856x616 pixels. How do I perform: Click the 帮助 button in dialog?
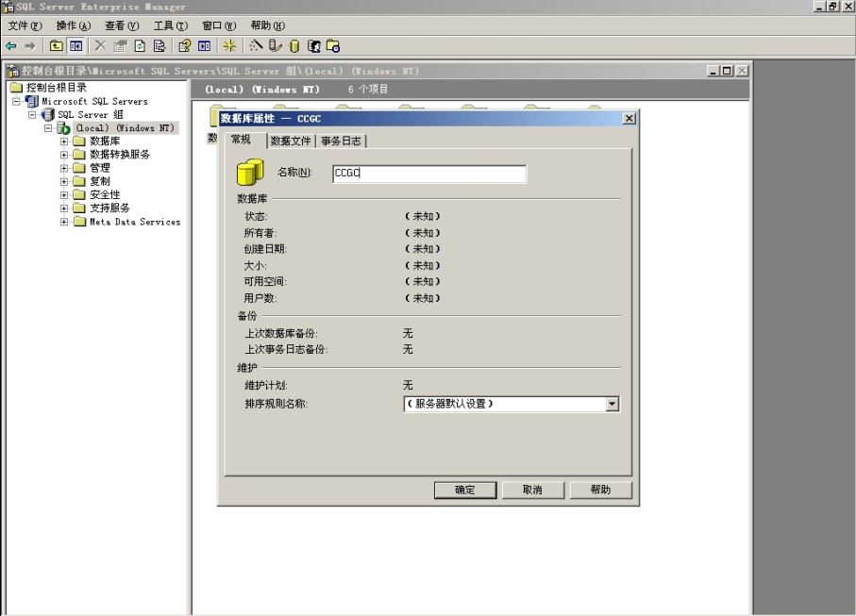[x=600, y=490]
